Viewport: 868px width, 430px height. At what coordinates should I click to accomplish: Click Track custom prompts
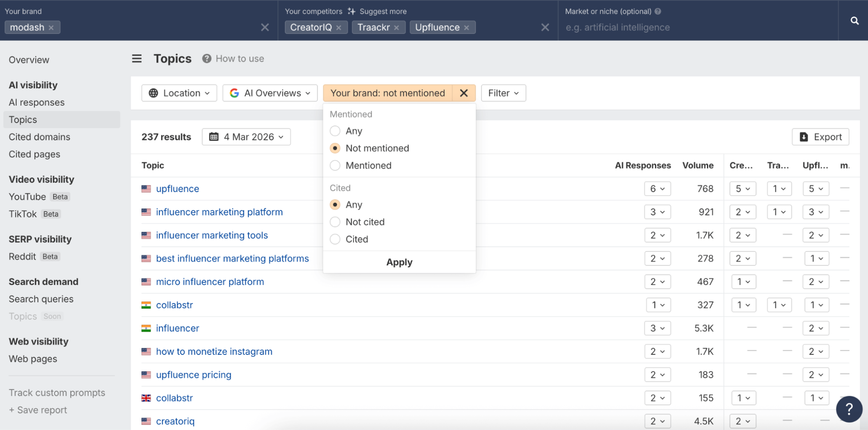coord(57,393)
